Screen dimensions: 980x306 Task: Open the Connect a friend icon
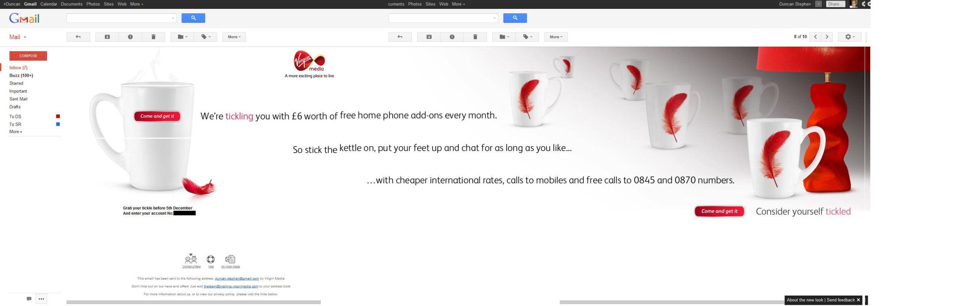191,259
